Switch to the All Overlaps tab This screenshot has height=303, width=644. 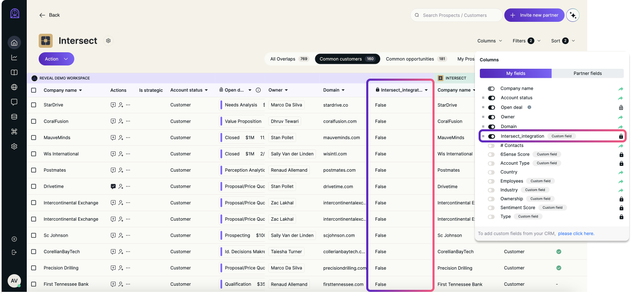[290, 59]
